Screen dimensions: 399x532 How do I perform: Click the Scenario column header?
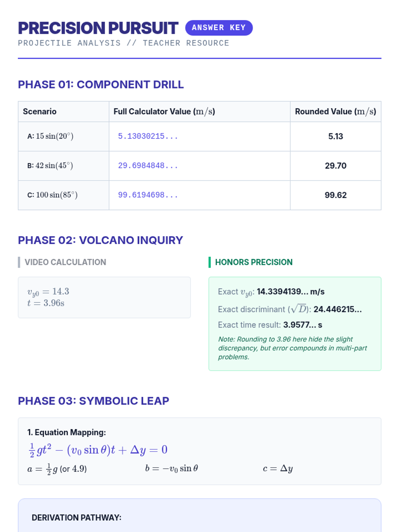(40, 111)
